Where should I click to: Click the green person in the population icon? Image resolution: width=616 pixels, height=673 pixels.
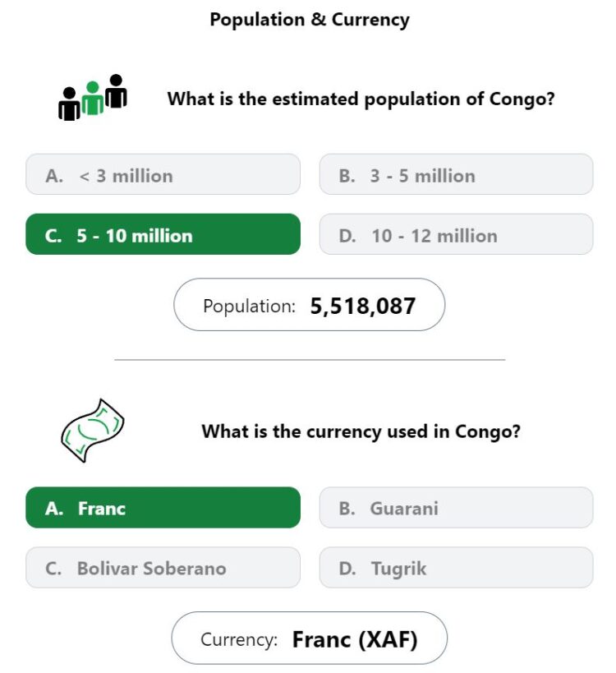click(x=92, y=99)
